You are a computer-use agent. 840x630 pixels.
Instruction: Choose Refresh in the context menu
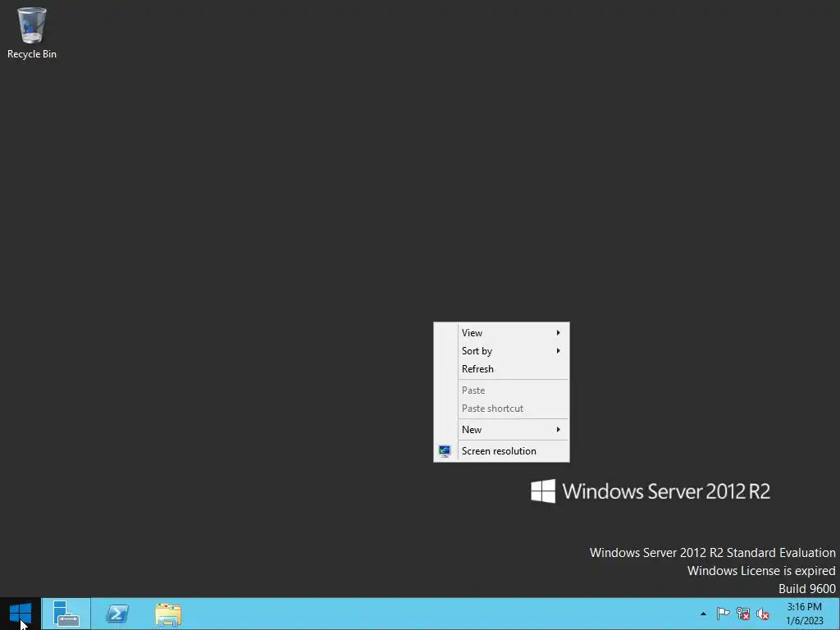(x=501, y=369)
